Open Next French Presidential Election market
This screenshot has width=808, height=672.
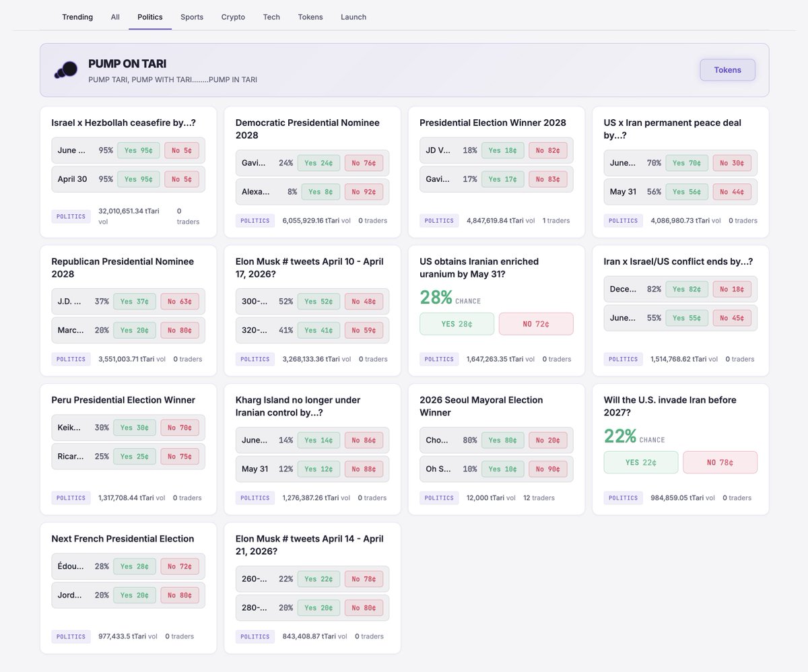123,539
